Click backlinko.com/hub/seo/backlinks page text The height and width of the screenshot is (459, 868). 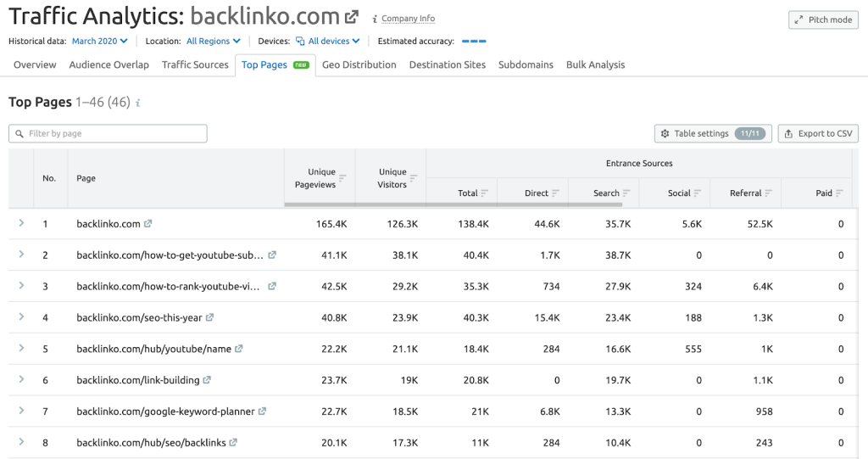151,443
